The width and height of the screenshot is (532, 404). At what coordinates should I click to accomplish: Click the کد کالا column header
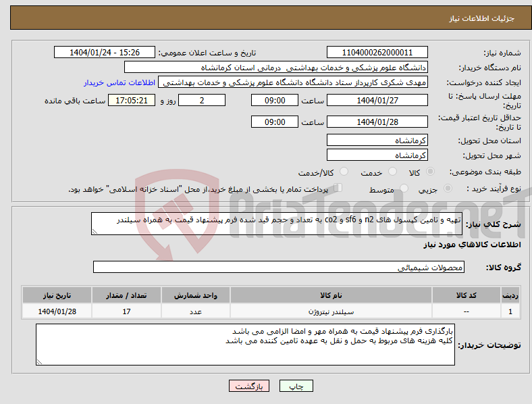point(467,295)
